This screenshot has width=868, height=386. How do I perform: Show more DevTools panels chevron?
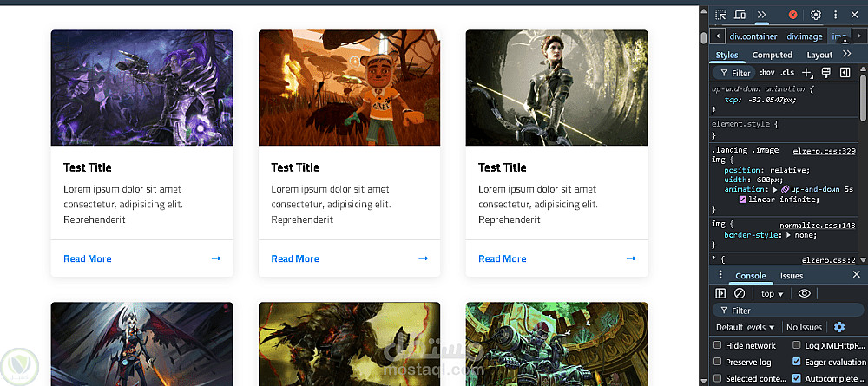(762, 15)
